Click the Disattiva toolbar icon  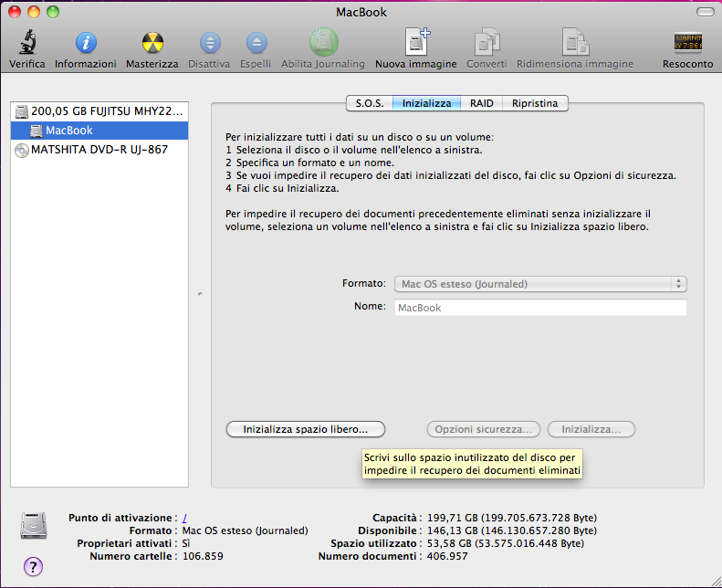[x=210, y=43]
